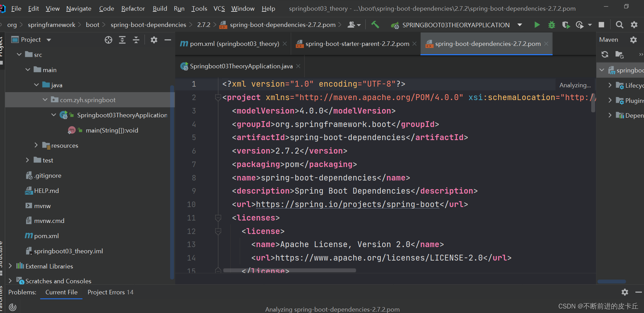Screen dimensions: 644x313
Task: Start debugging with the bug icon
Action: 552,25
